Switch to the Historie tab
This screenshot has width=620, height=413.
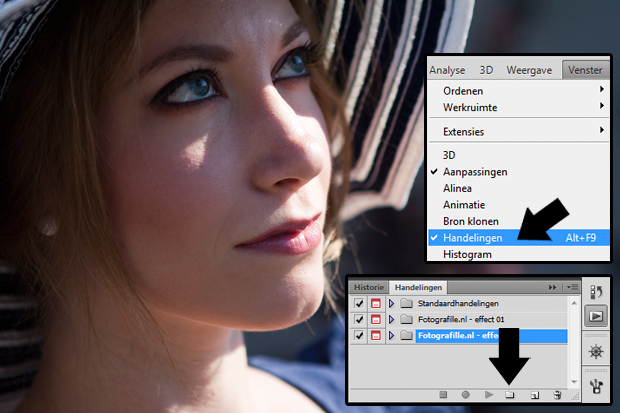368,287
